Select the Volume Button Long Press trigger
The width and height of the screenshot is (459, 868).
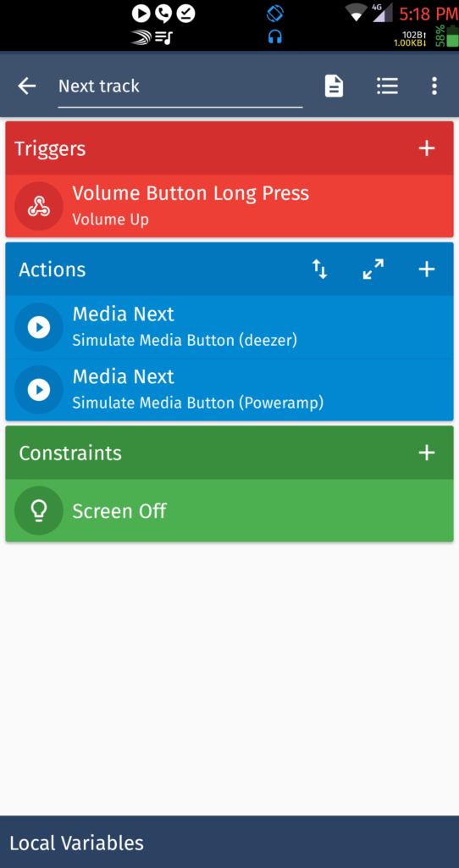pyautogui.click(x=229, y=206)
